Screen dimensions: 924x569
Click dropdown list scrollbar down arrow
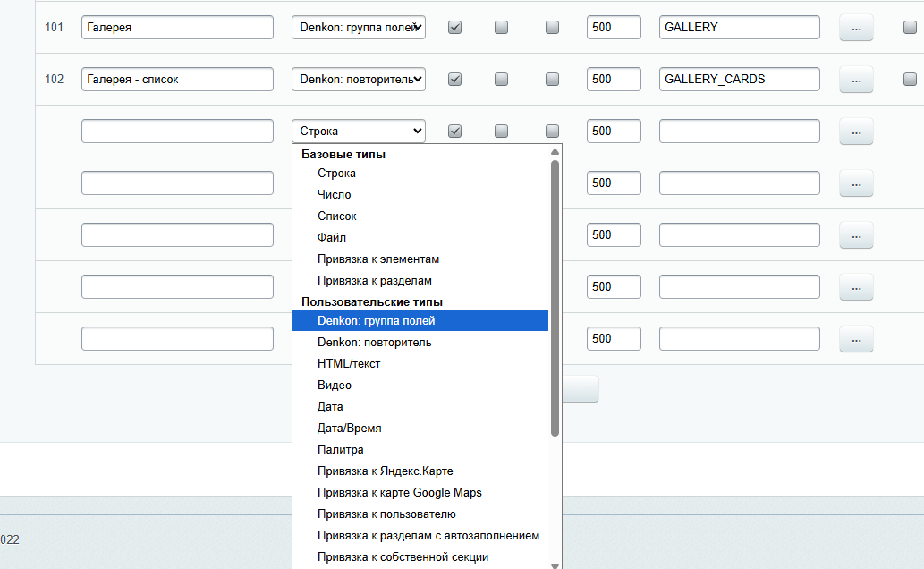pos(555,565)
